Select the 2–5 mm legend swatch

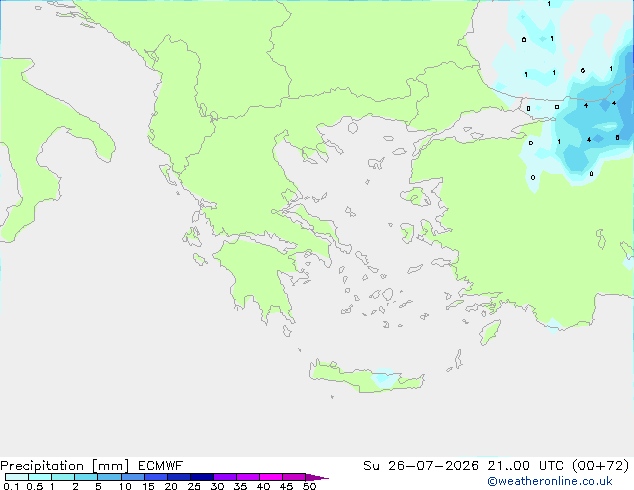(86, 477)
